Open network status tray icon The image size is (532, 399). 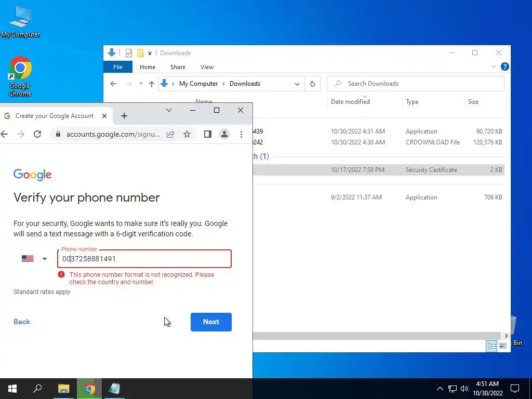click(453, 389)
